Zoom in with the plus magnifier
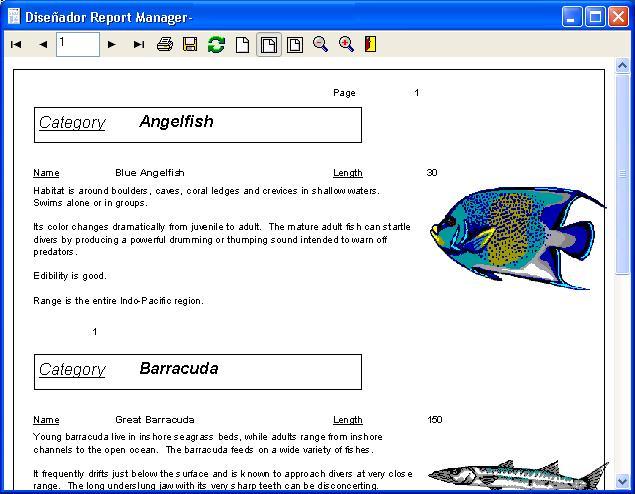Screen dimensions: 635x494 click(346, 44)
